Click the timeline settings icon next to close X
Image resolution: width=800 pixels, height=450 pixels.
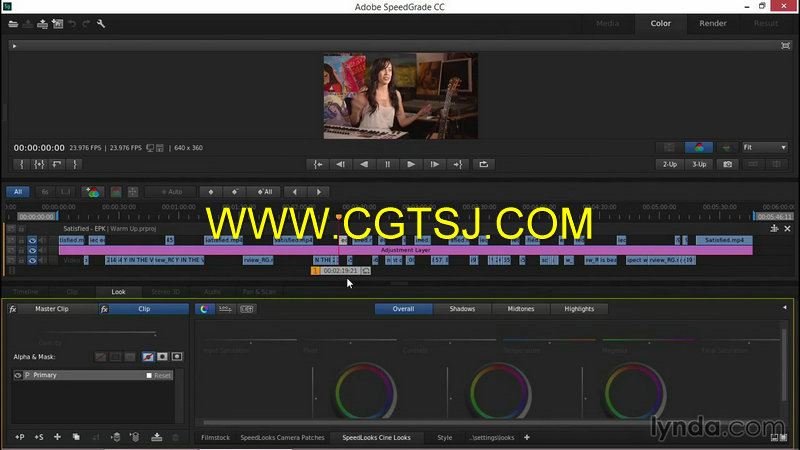[x=774, y=229]
